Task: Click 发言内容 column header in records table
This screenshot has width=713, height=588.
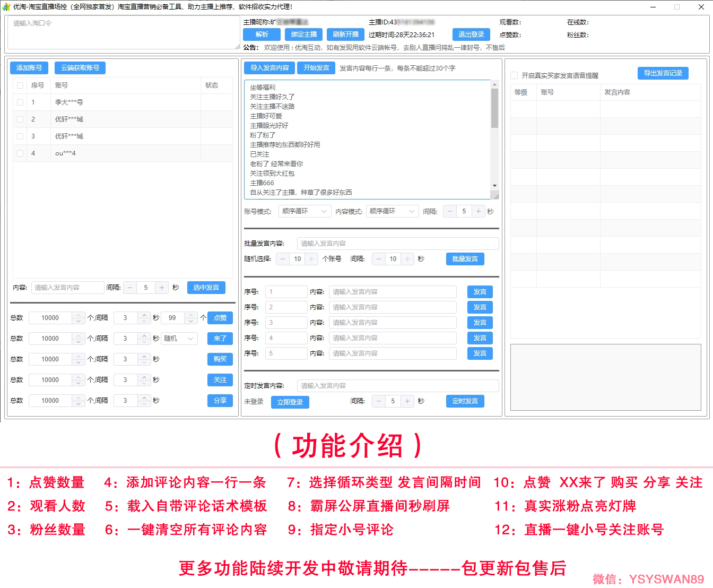Action: [618, 92]
